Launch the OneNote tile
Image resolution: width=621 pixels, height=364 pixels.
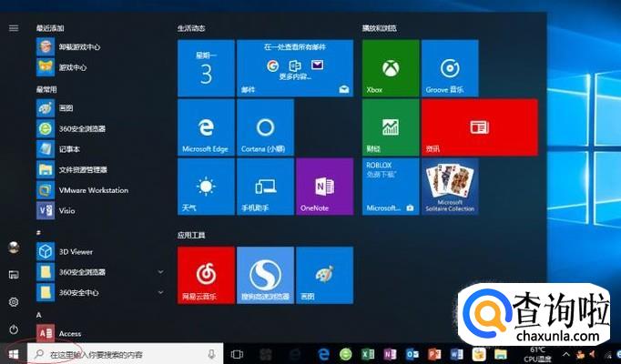[324, 187]
